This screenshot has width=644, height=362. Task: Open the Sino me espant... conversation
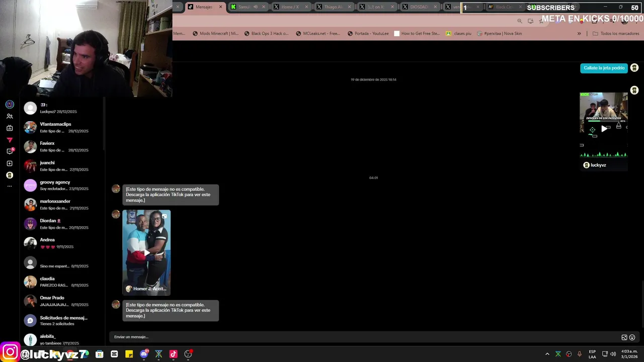tap(63, 263)
